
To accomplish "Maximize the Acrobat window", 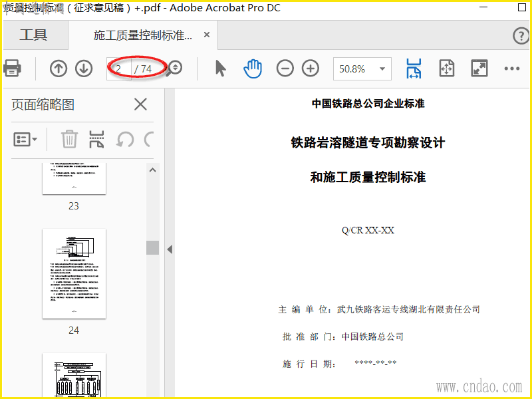I will pyautogui.click(x=523, y=7).
